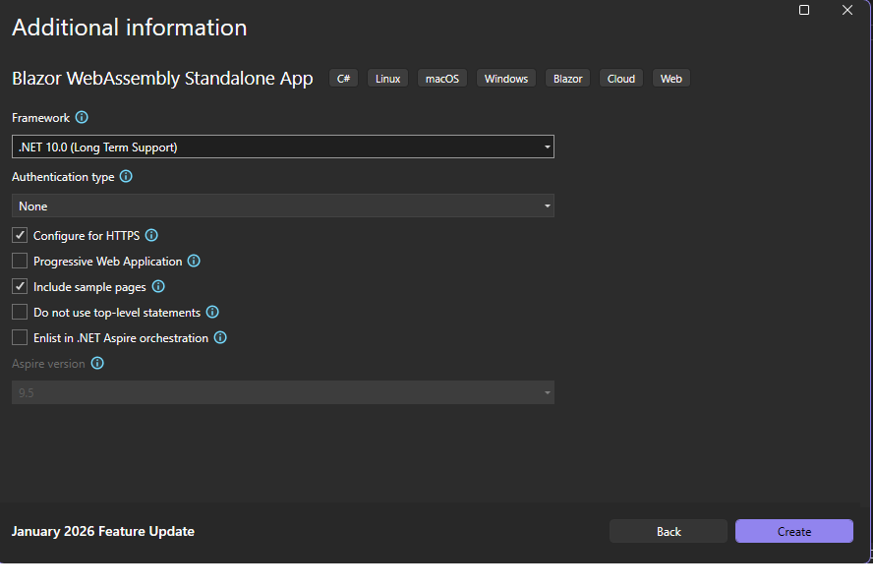
Task: Click the top-level statements info icon
Action: tap(212, 313)
